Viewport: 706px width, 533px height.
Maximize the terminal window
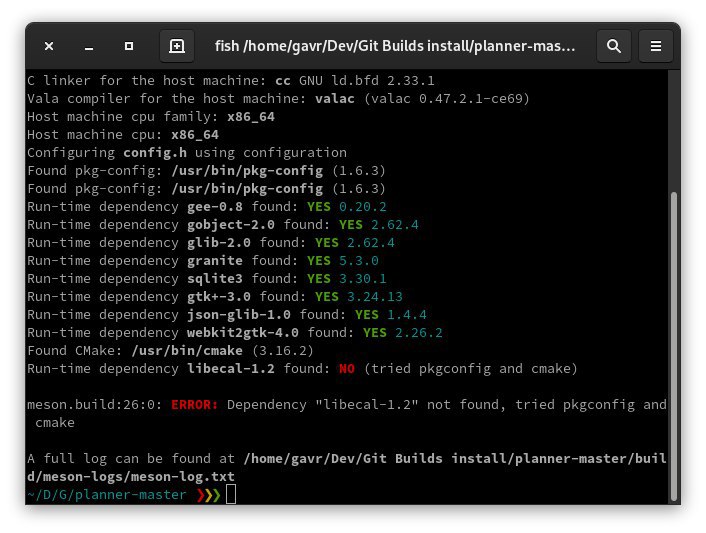(x=129, y=46)
